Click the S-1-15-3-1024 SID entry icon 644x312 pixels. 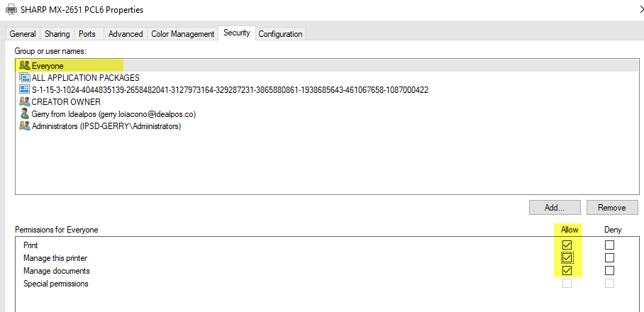coord(25,89)
